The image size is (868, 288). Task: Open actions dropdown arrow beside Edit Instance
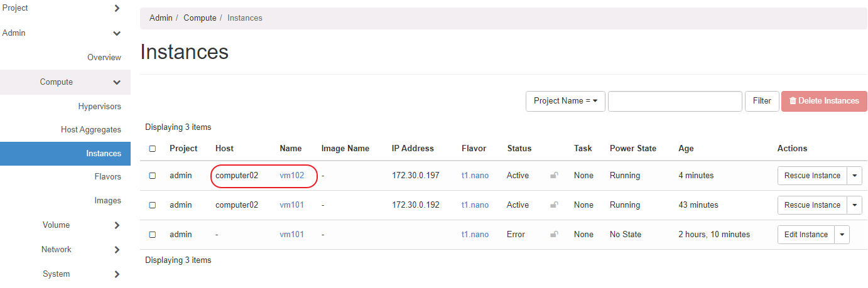click(x=842, y=235)
